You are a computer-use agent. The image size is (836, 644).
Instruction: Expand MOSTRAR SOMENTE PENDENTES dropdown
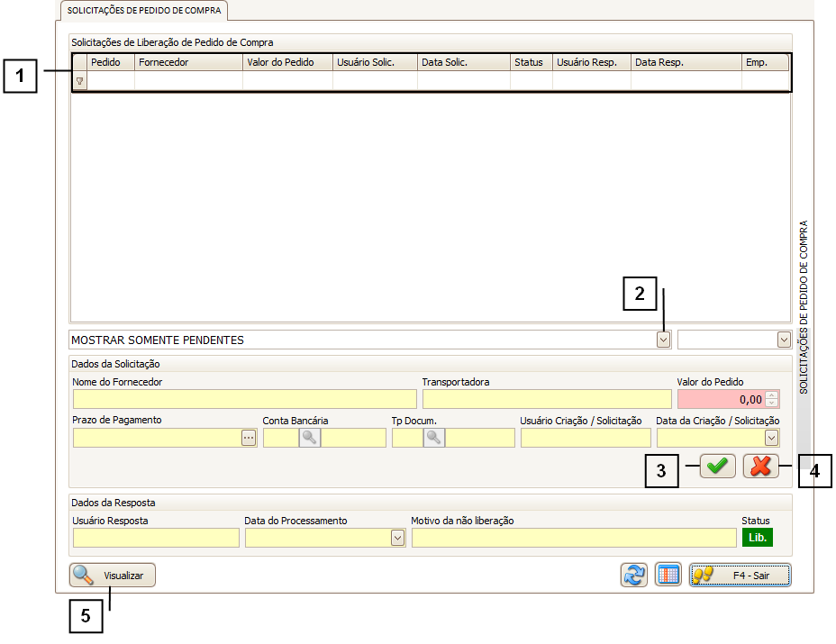(664, 340)
